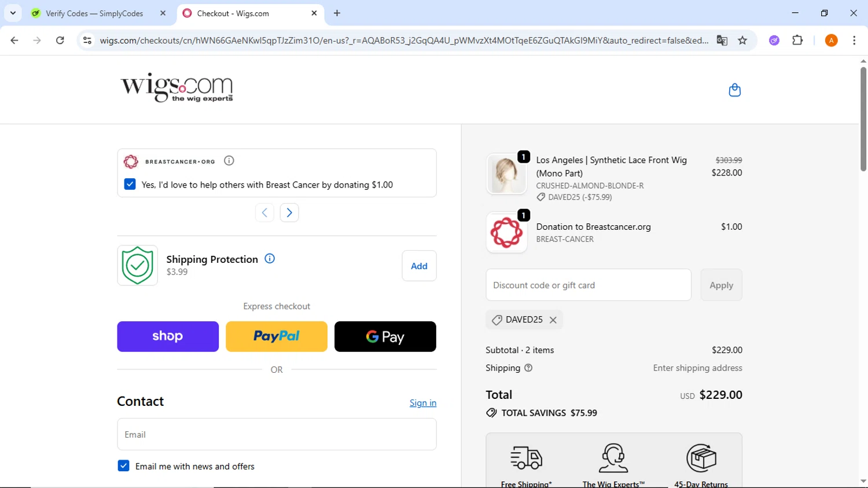Go to the next donation offer arrow

[289, 212]
